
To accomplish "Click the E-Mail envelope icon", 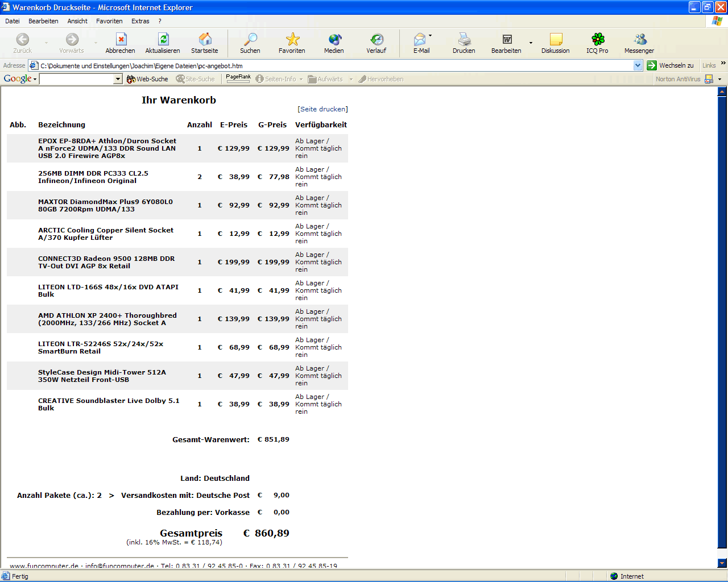I will [420, 39].
